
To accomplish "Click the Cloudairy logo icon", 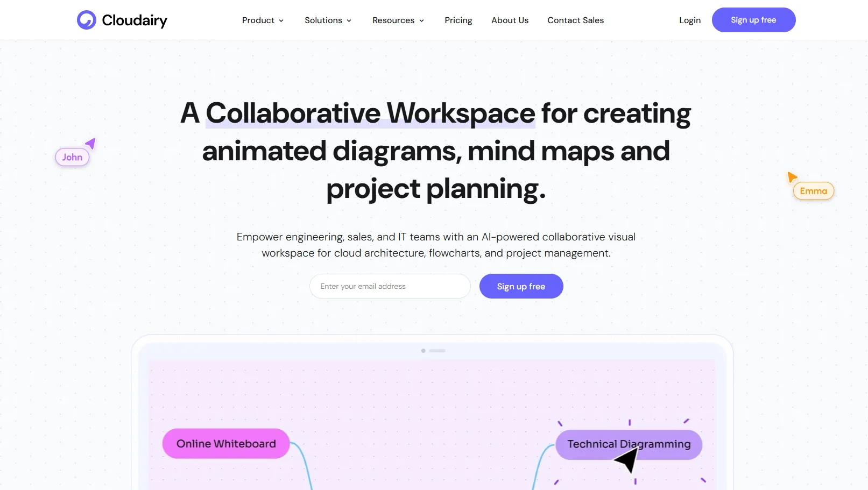I will [86, 20].
